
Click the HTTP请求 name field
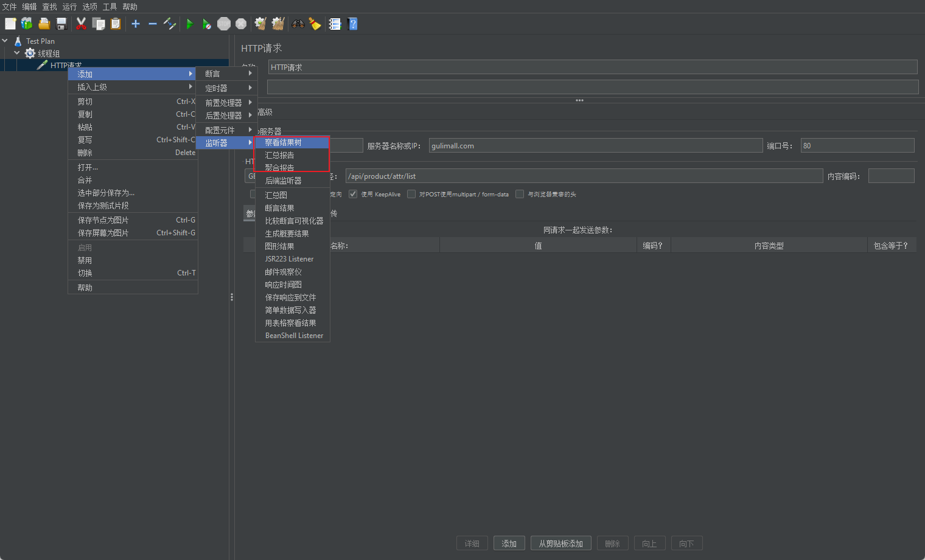[x=593, y=67]
